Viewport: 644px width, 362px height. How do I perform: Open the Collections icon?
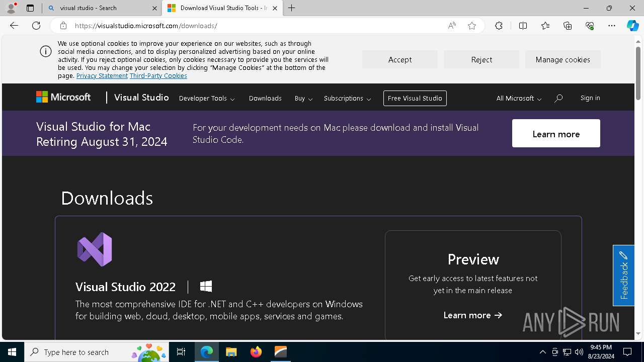568,26
